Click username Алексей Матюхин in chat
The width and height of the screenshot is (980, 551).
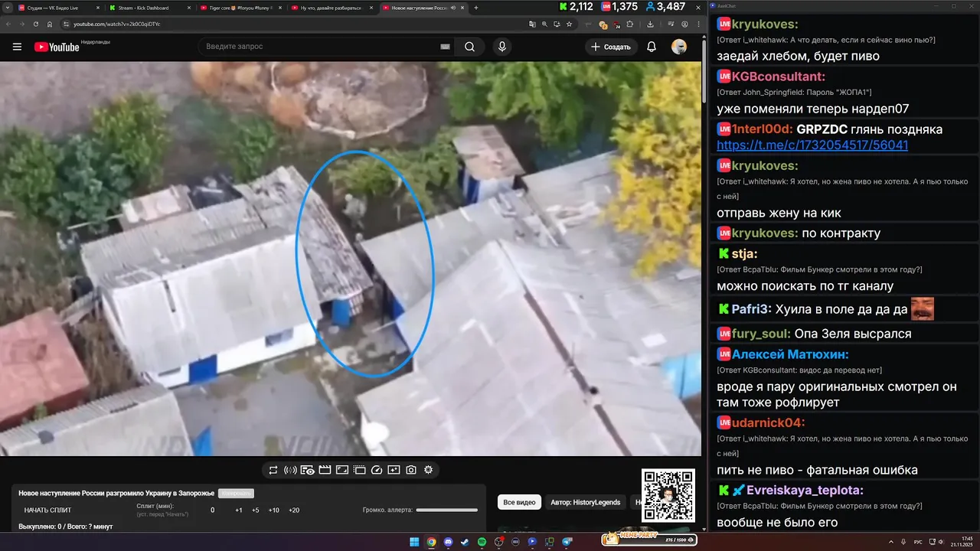[x=790, y=354]
